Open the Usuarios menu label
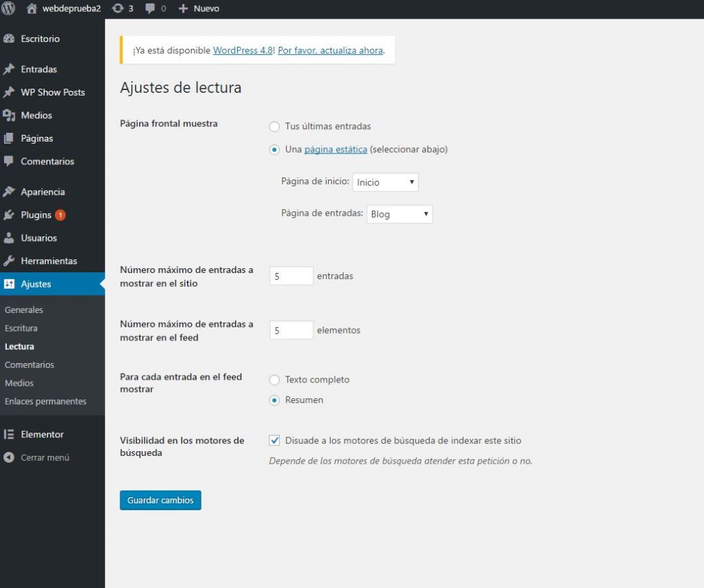Screen dimensions: 704x588 (38, 238)
